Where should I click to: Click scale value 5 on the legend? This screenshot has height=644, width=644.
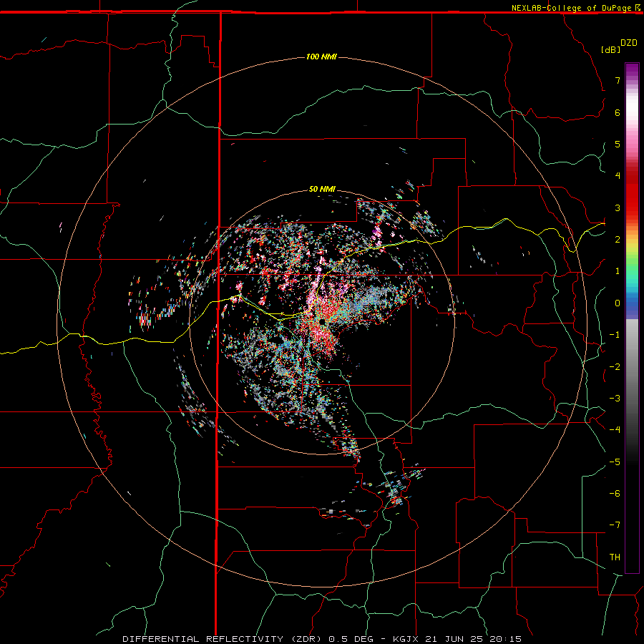click(618, 144)
